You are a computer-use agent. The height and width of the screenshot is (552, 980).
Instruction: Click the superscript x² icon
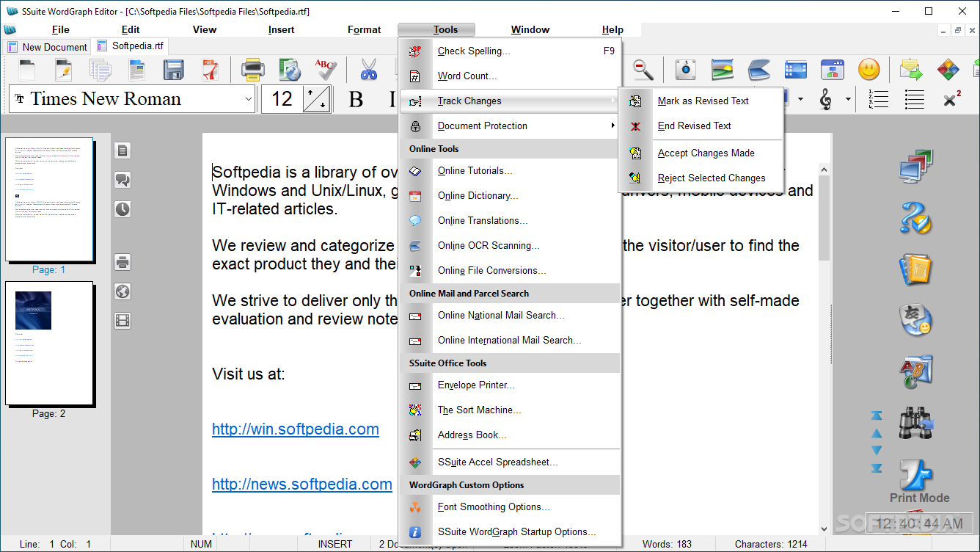coord(952,99)
